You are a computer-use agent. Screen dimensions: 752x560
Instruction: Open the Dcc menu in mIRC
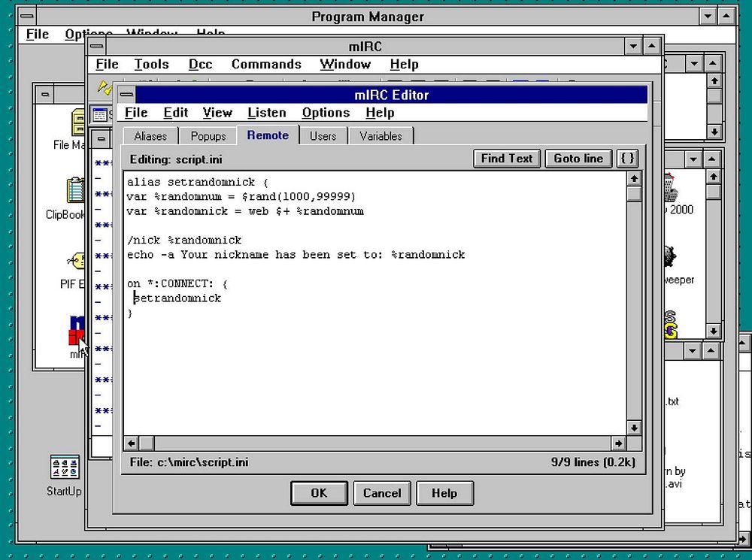click(200, 65)
